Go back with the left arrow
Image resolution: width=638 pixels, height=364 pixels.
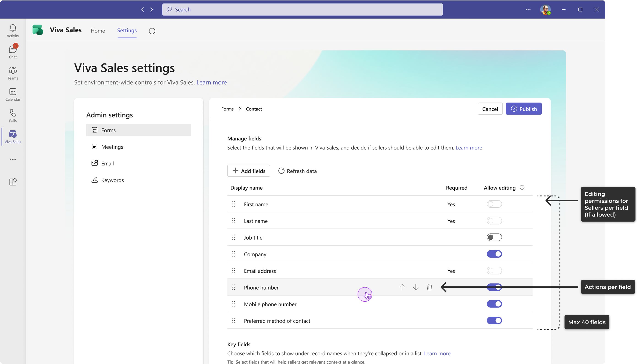click(x=142, y=9)
